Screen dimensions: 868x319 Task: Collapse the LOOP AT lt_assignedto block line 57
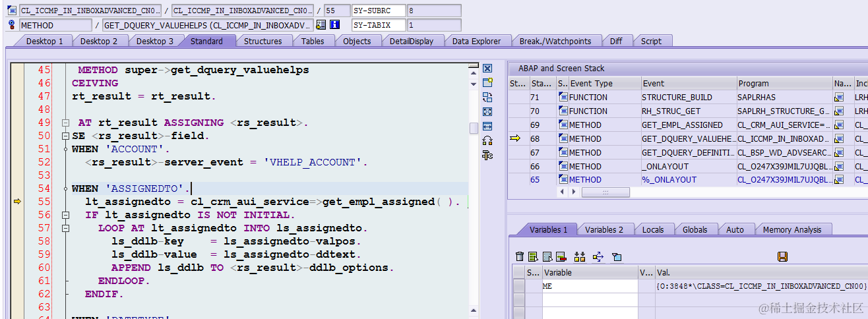(x=65, y=229)
